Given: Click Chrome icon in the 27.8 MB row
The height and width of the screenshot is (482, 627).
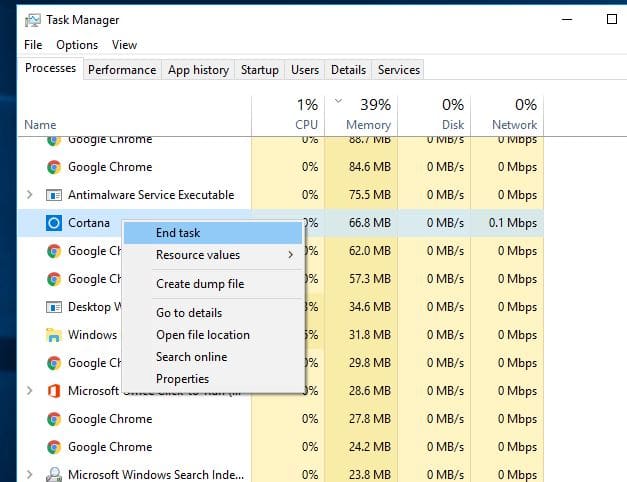Looking at the screenshot, I should click(x=54, y=419).
